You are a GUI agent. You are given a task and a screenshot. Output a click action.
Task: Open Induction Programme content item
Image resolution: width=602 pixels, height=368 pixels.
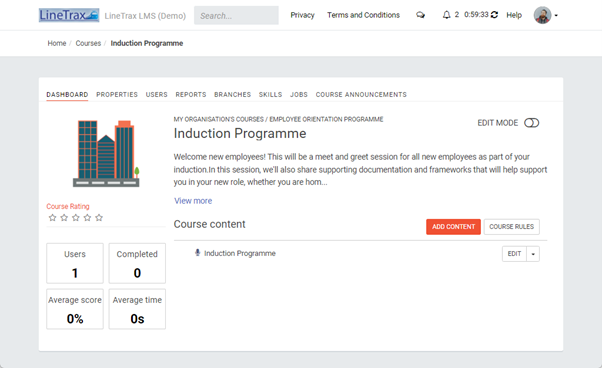coord(240,253)
